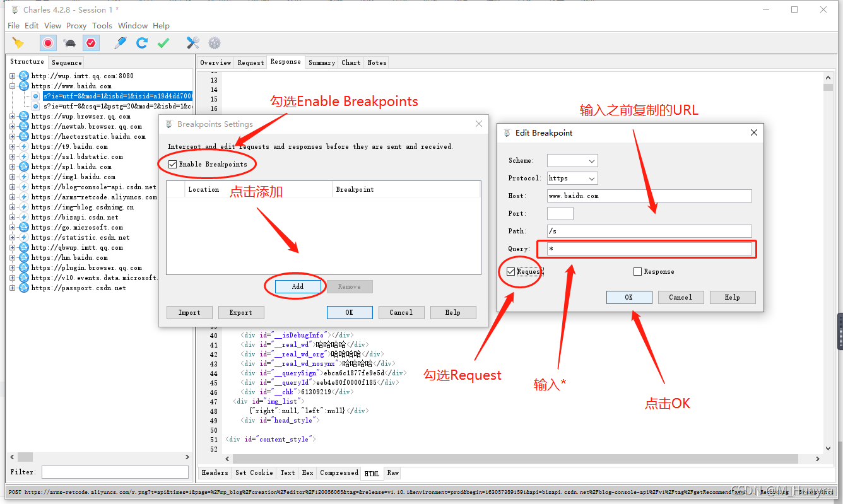
Task: Click globe icon of www.baidu.com host
Action: (24, 86)
